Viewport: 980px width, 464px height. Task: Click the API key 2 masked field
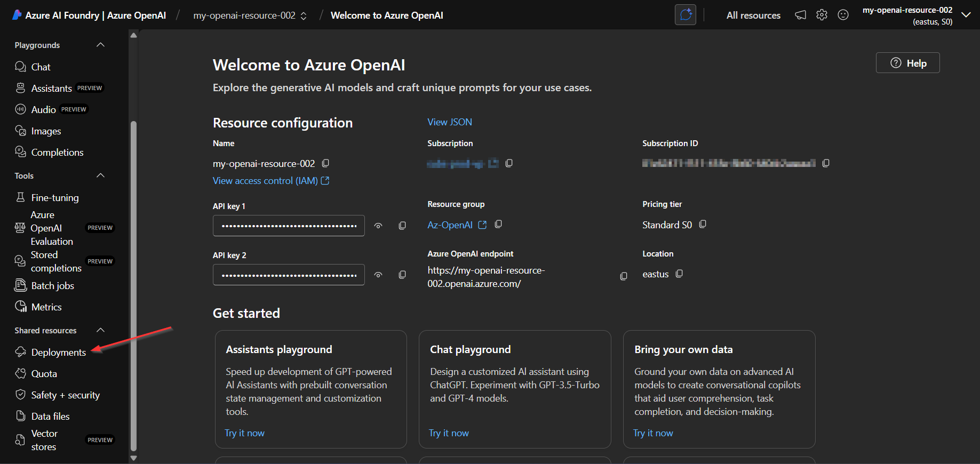tap(289, 275)
